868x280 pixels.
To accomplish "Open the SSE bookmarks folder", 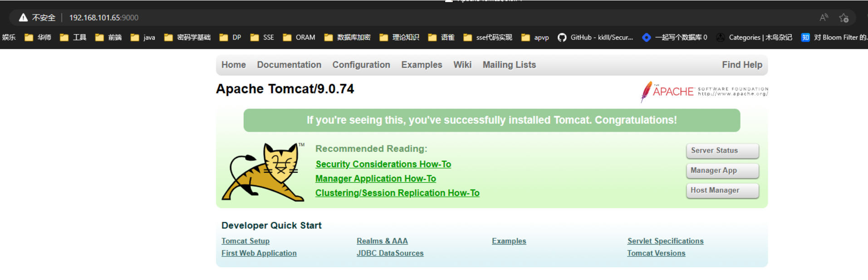I will tap(262, 37).
